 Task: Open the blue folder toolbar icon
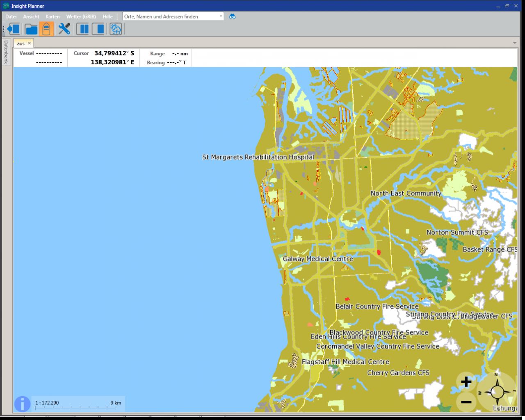(x=31, y=29)
